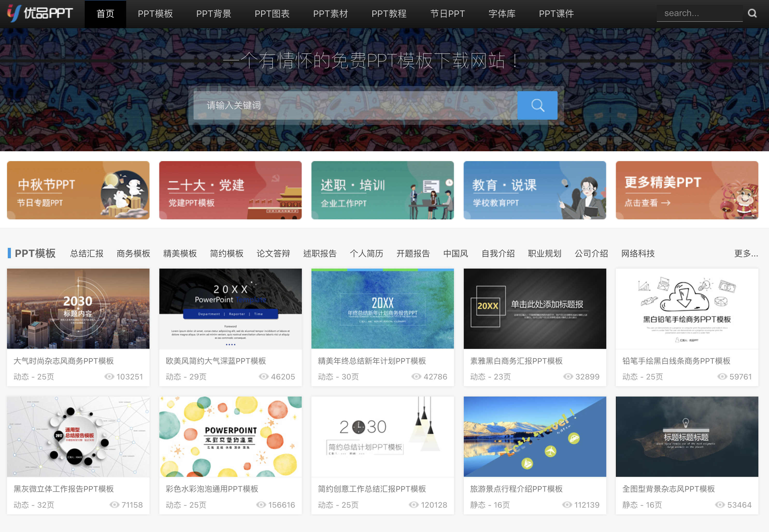Select the 个人简历 category tab
Screen dimensions: 769x532
[366, 253]
